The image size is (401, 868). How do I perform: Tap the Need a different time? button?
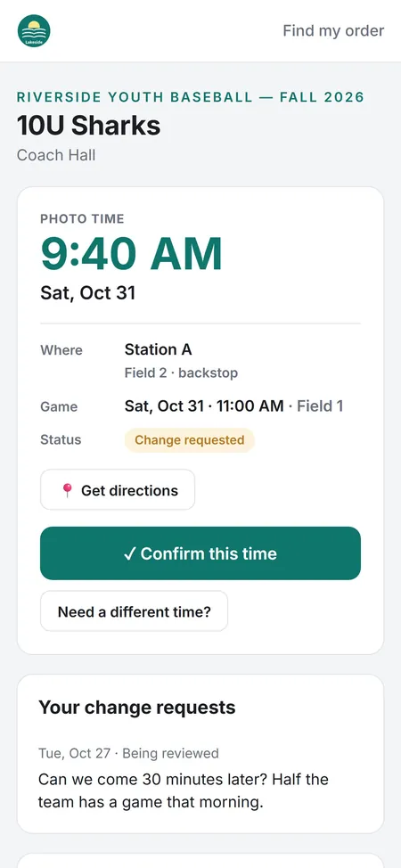pyautogui.click(x=134, y=611)
